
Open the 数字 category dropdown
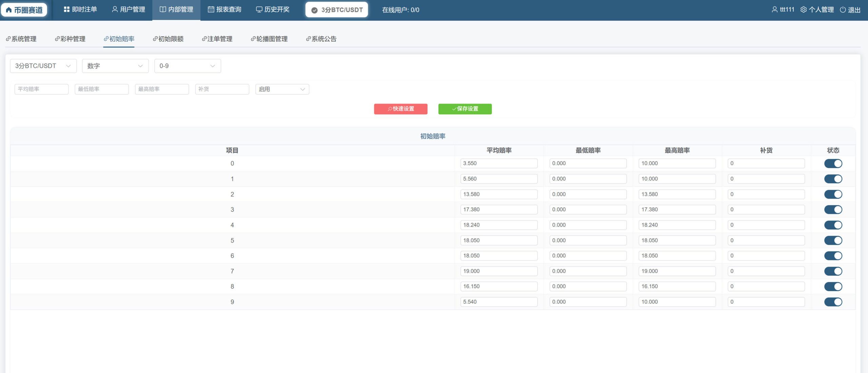(115, 66)
